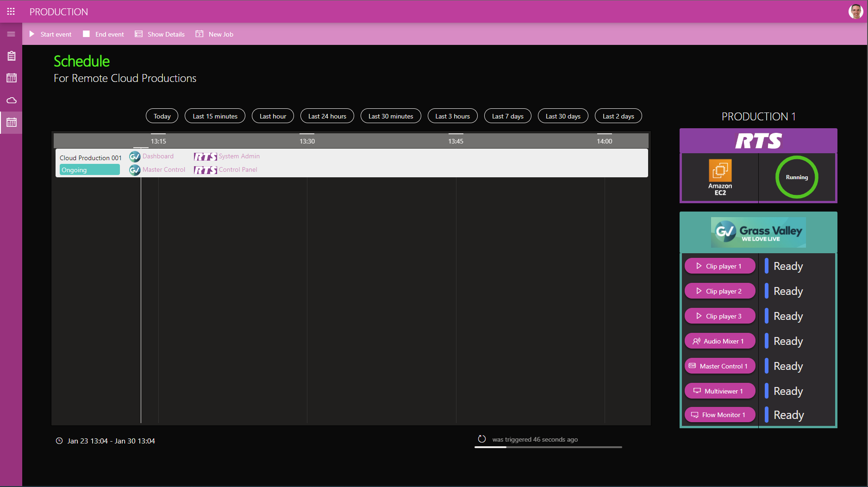Click the clock icon by date range
Viewport: 868px width, 487px height.
coord(59,441)
